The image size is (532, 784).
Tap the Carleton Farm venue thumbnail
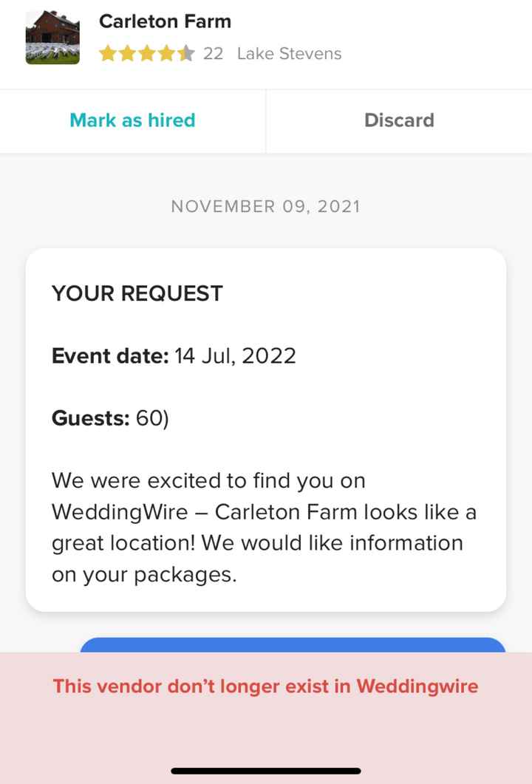pos(52,38)
